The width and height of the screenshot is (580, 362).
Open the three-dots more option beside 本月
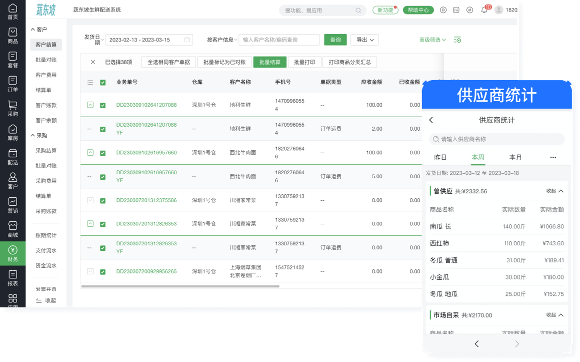click(x=553, y=157)
